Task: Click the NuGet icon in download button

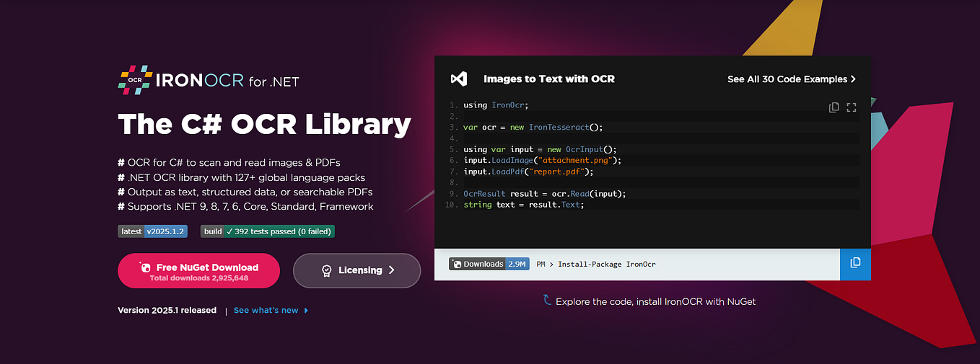Action: [x=145, y=267]
